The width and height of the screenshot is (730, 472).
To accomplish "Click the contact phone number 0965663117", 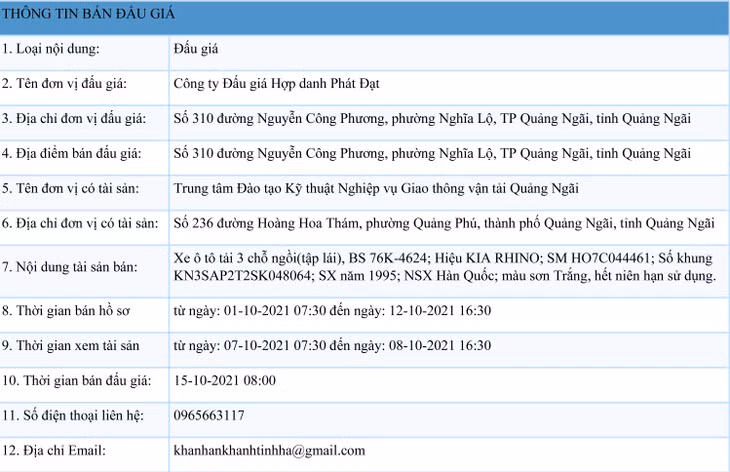I will pos(209,415).
